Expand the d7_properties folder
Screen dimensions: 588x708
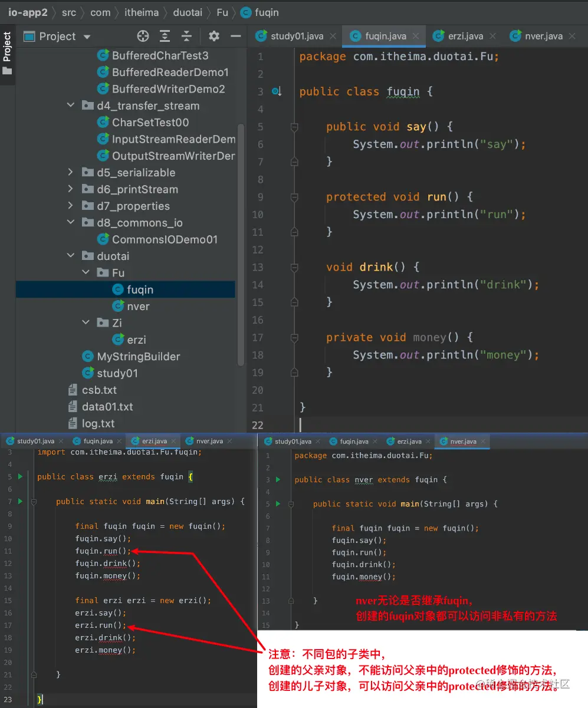click(x=71, y=206)
